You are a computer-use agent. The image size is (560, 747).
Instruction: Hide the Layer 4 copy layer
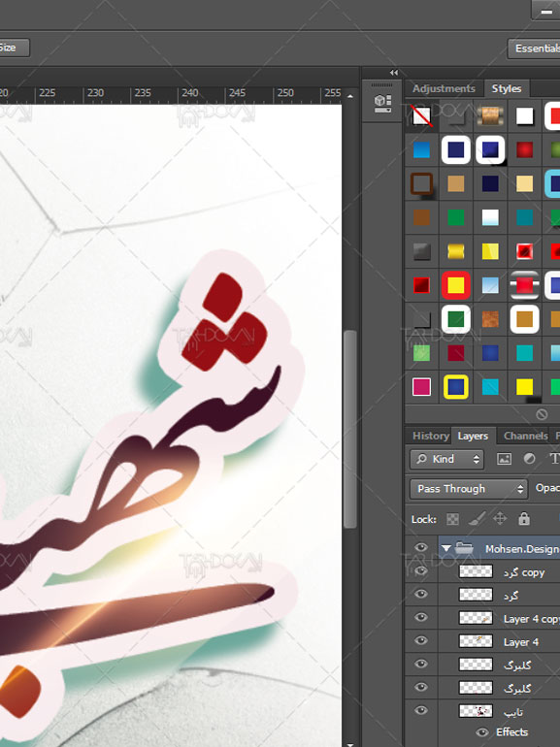pos(421,617)
